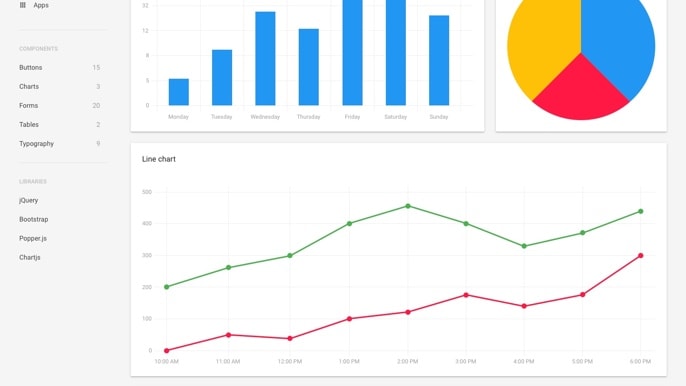
Task: Open the Tables components page
Action: 29,125
